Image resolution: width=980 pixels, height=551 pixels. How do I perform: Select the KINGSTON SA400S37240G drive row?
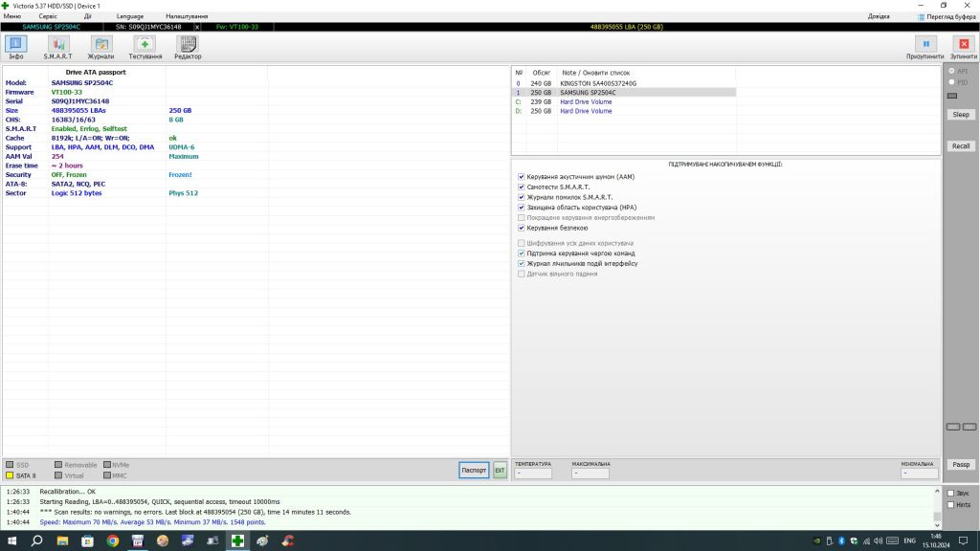(624, 83)
